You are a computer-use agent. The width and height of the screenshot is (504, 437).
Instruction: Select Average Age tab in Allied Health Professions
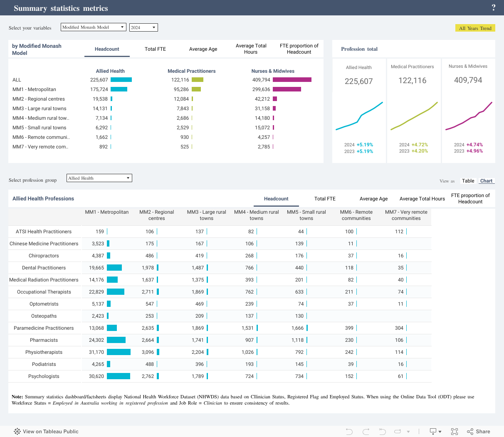click(373, 199)
